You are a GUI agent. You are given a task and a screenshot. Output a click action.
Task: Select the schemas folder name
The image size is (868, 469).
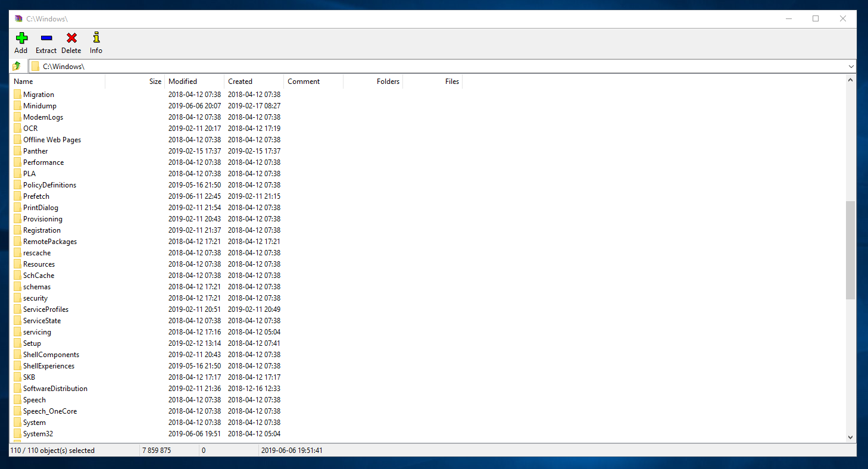pos(37,287)
